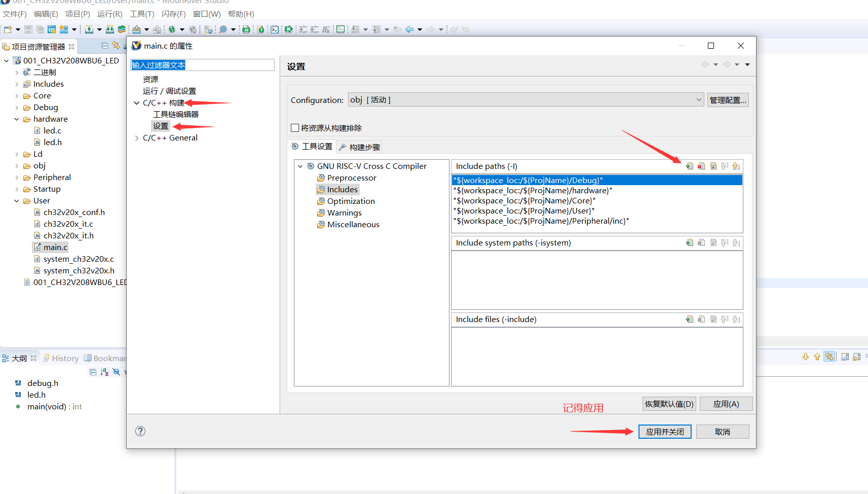Switch to the 构建步骤 tab

point(360,147)
